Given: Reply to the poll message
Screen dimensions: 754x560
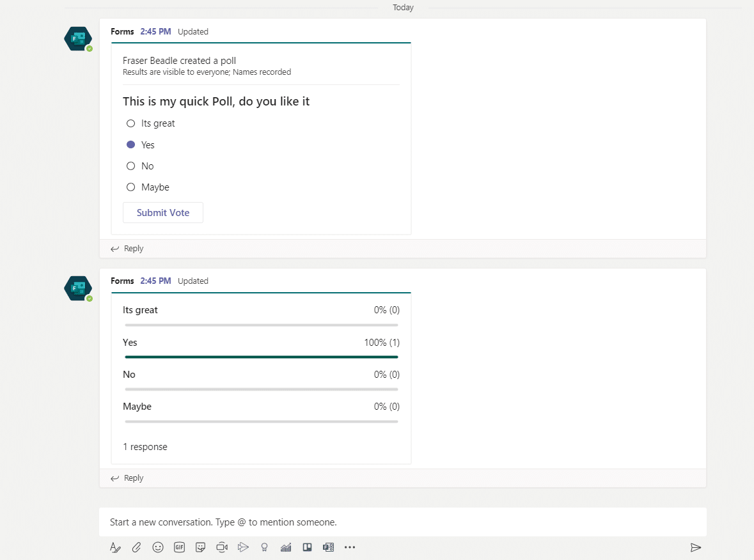Looking at the screenshot, I should pos(127,249).
